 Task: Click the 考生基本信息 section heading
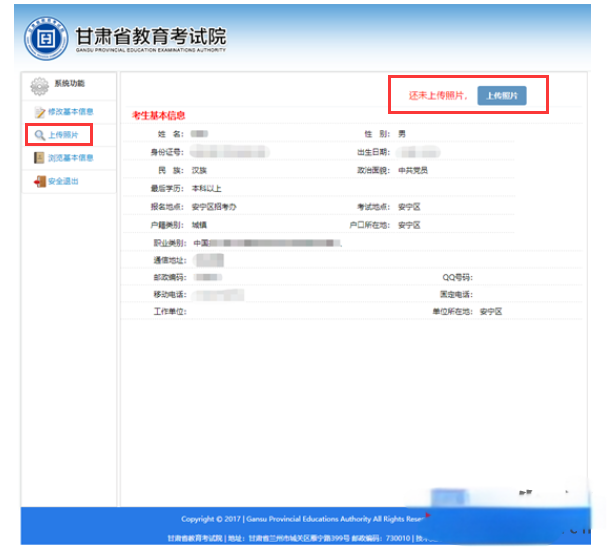click(x=159, y=116)
